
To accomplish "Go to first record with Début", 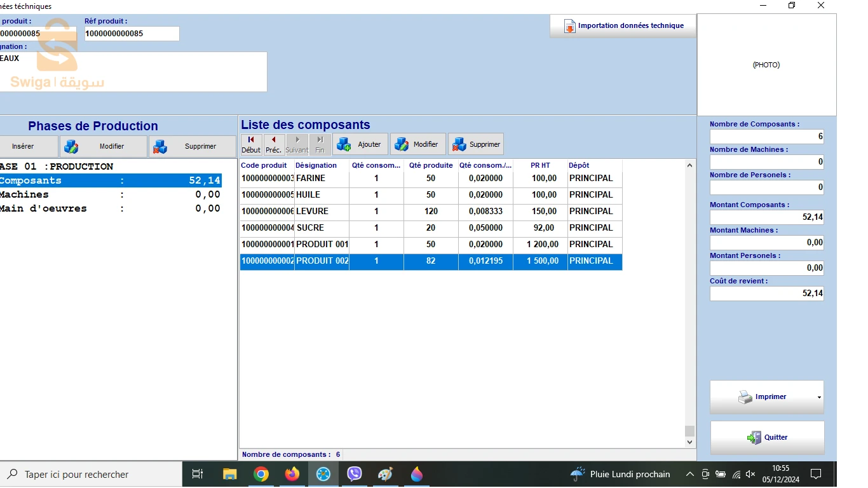I will (251, 144).
